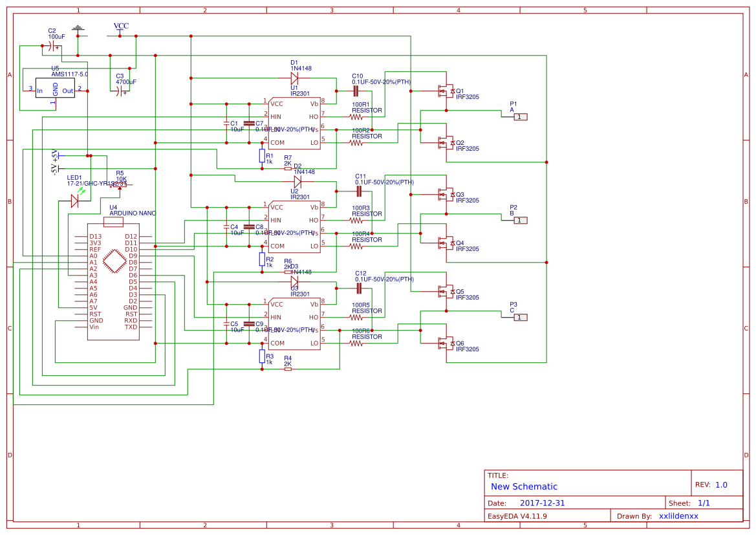756x535 pixels.
Task: Select the VCC power flag symbol
Action: 119,26
